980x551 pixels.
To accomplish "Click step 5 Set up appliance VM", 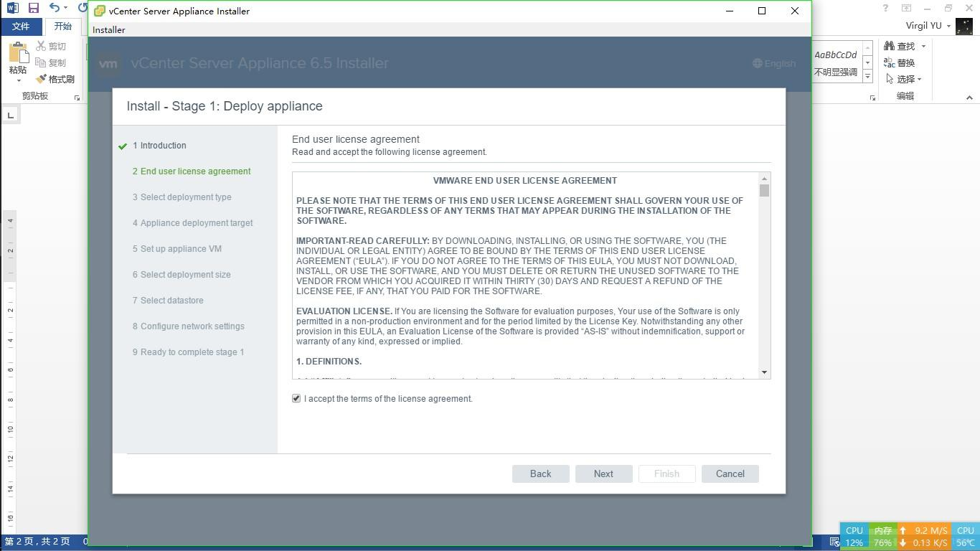I will click(x=176, y=249).
